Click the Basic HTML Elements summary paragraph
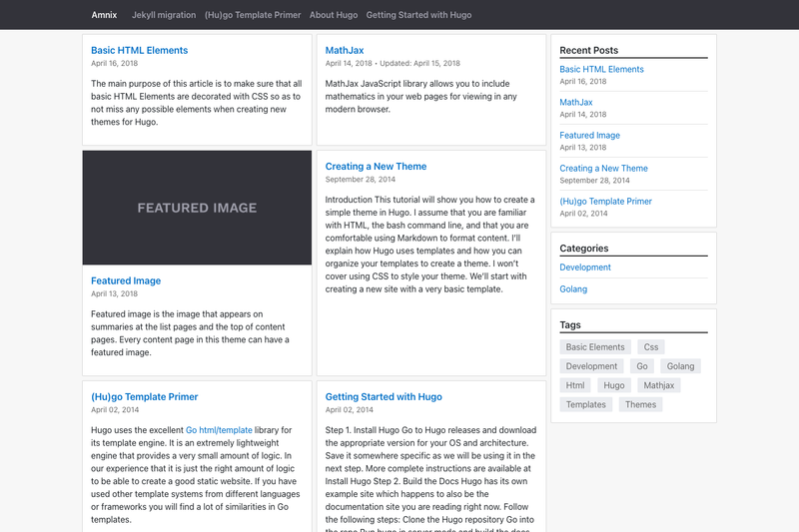799x532 pixels. pos(197,103)
